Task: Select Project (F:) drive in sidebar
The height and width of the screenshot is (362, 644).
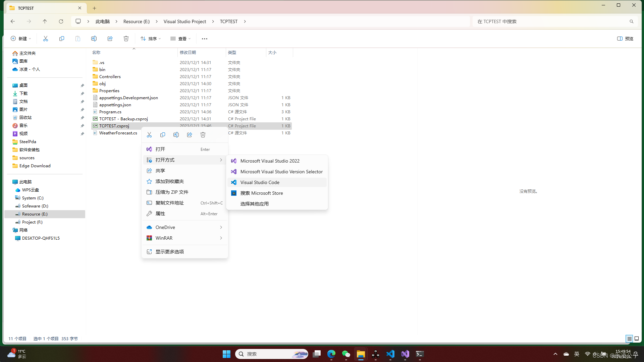Action: point(32,222)
